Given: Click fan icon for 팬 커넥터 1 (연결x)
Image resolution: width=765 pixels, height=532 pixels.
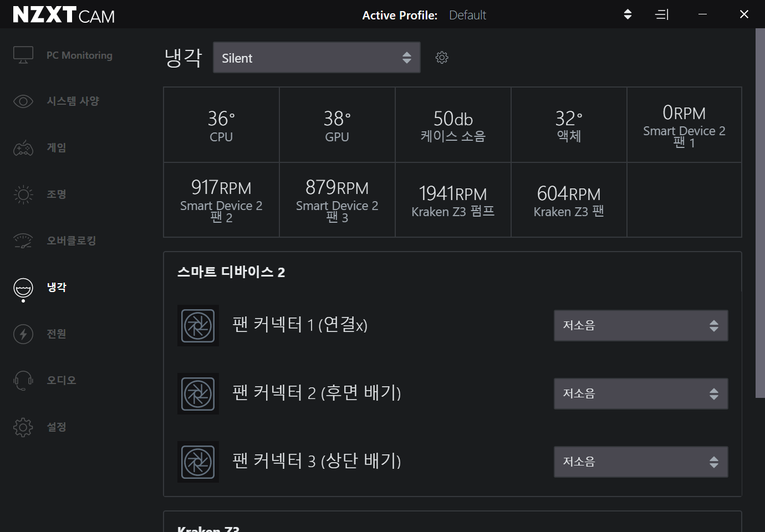Looking at the screenshot, I should [x=198, y=325].
